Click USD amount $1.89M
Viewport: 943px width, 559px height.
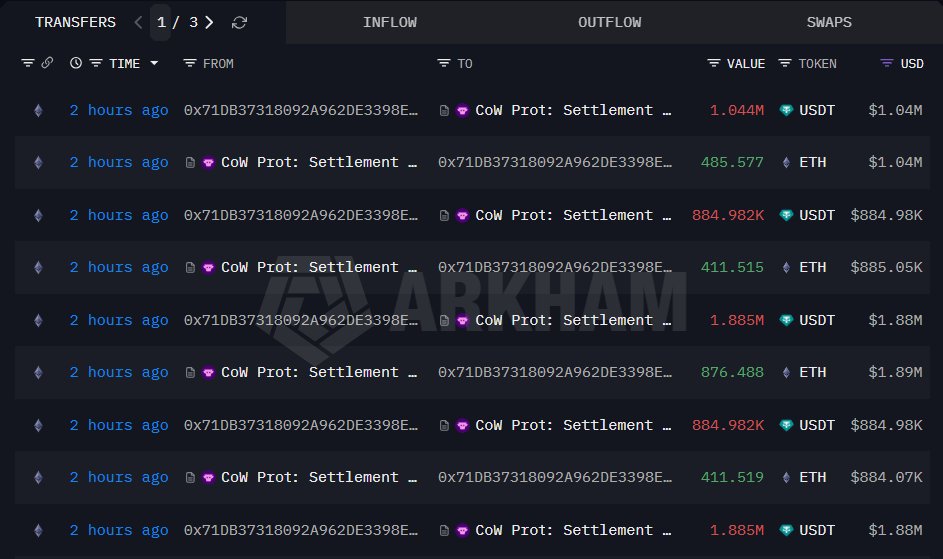pyautogui.click(x=895, y=372)
